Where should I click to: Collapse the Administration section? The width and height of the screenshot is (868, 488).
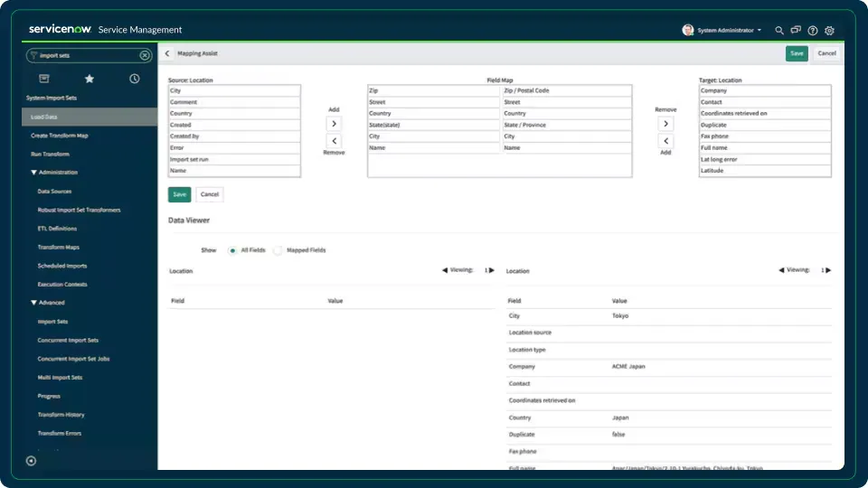33,172
